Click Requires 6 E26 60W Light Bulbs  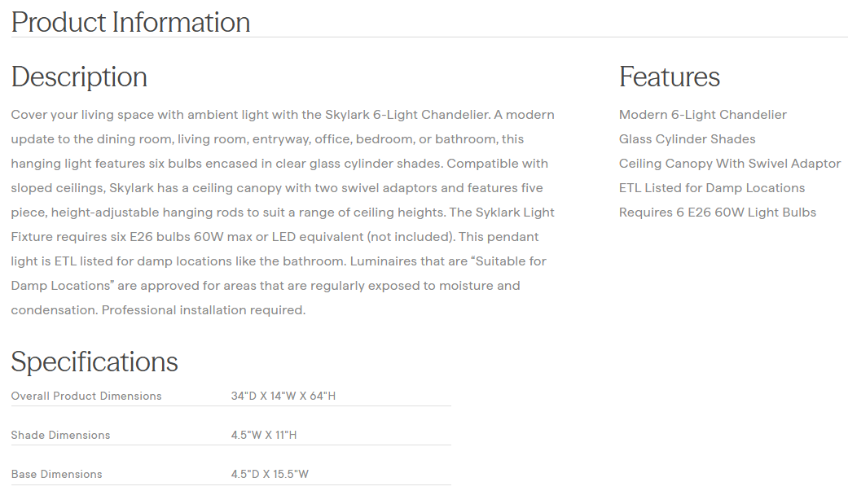click(x=717, y=213)
